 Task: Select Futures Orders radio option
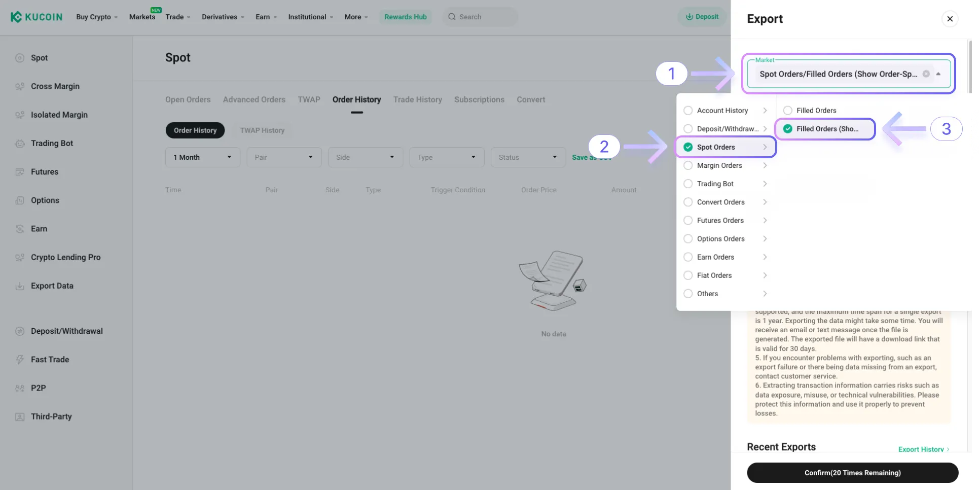click(x=688, y=220)
